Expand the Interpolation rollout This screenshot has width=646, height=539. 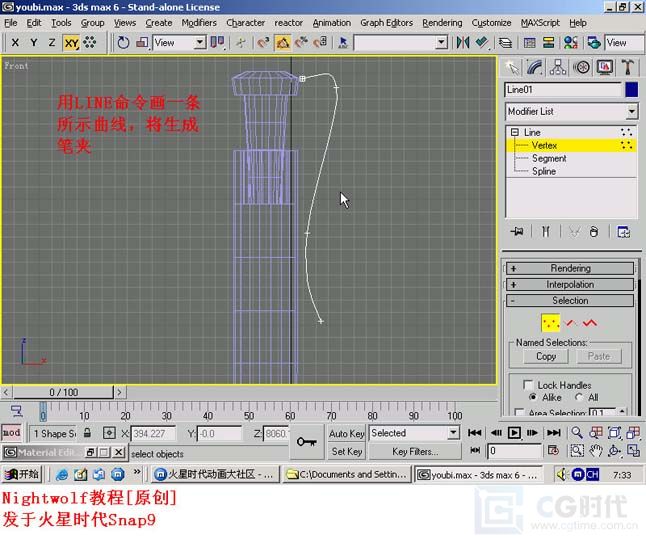pyautogui.click(x=570, y=284)
